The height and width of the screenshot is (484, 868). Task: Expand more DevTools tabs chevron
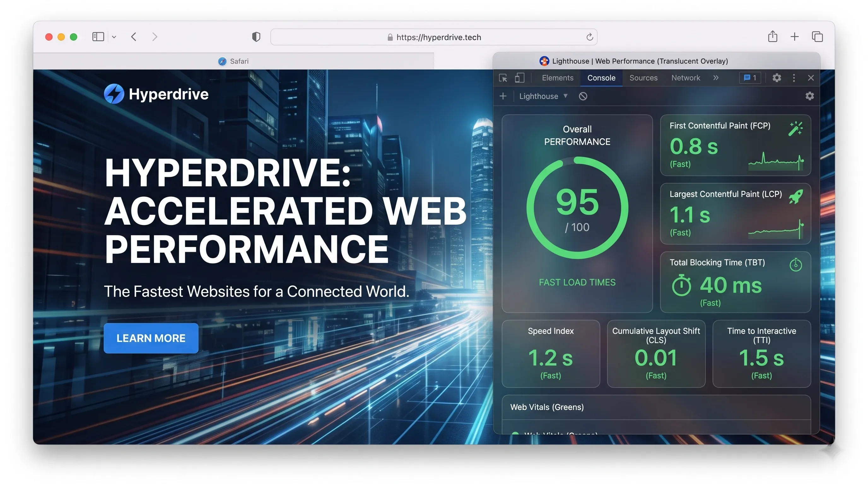coord(716,78)
